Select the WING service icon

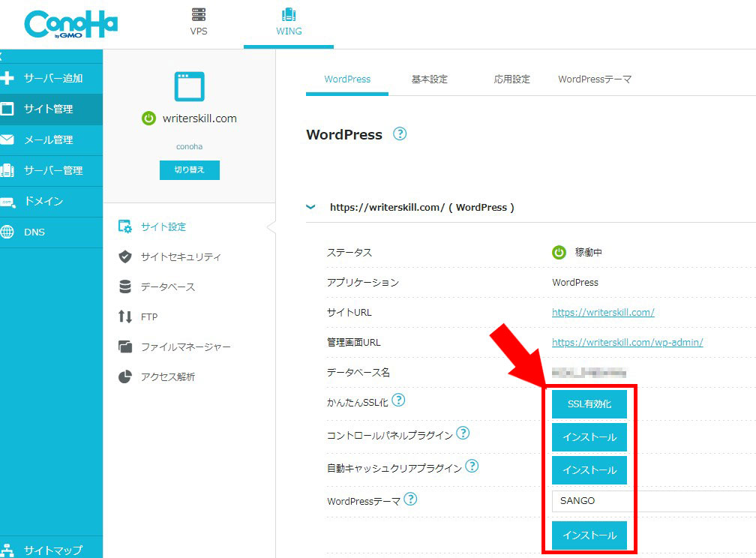pyautogui.click(x=289, y=14)
